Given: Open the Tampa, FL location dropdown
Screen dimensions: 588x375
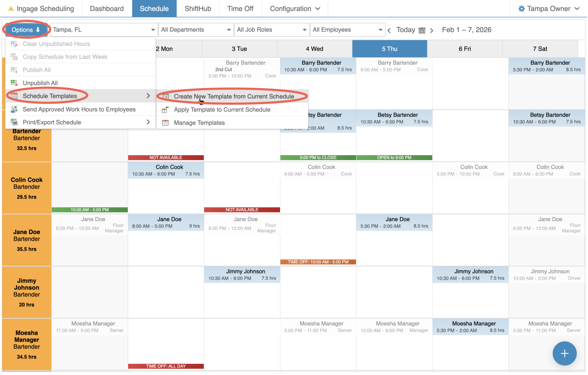Looking at the screenshot, I should [104, 30].
